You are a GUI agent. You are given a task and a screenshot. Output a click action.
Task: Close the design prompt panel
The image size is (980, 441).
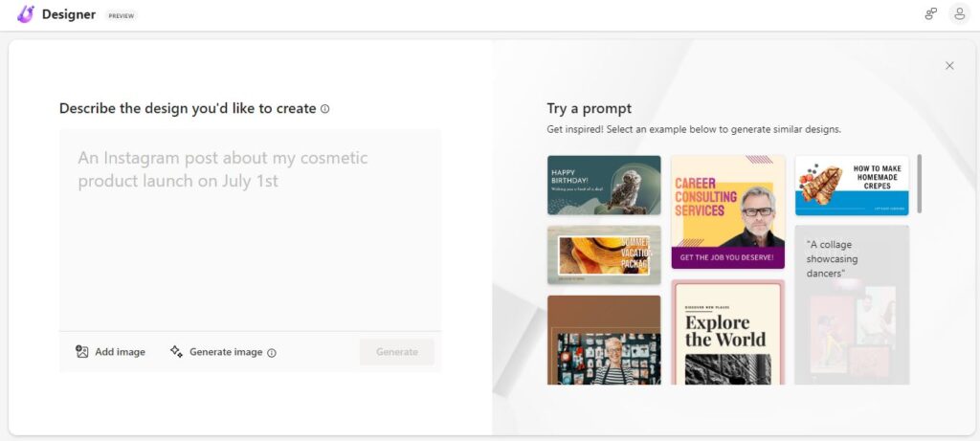click(949, 66)
